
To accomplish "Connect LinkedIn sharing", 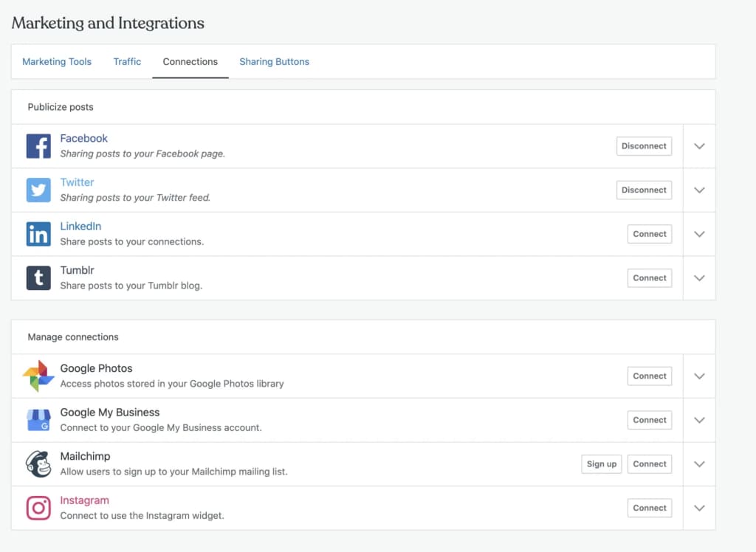I will point(649,233).
